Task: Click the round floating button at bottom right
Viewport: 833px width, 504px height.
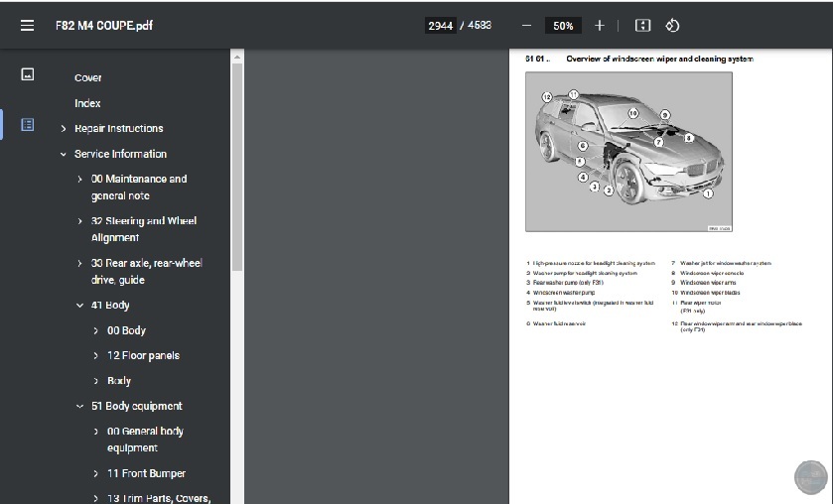Action: point(810,477)
